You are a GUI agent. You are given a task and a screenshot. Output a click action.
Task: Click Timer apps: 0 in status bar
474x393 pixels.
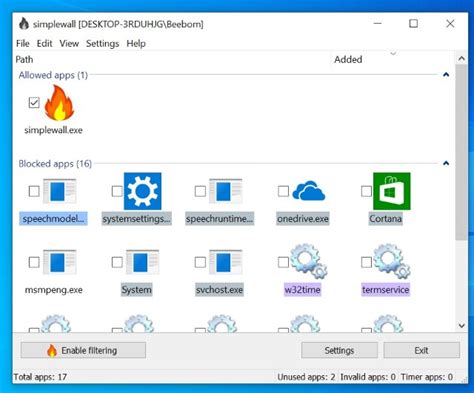[427, 377]
